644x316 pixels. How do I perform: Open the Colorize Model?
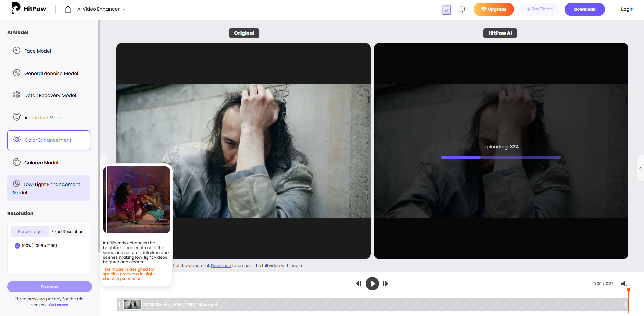pos(41,162)
